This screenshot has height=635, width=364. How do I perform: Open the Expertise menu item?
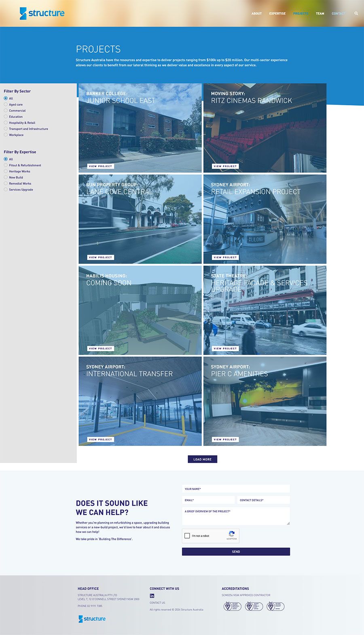tap(277, 13)
